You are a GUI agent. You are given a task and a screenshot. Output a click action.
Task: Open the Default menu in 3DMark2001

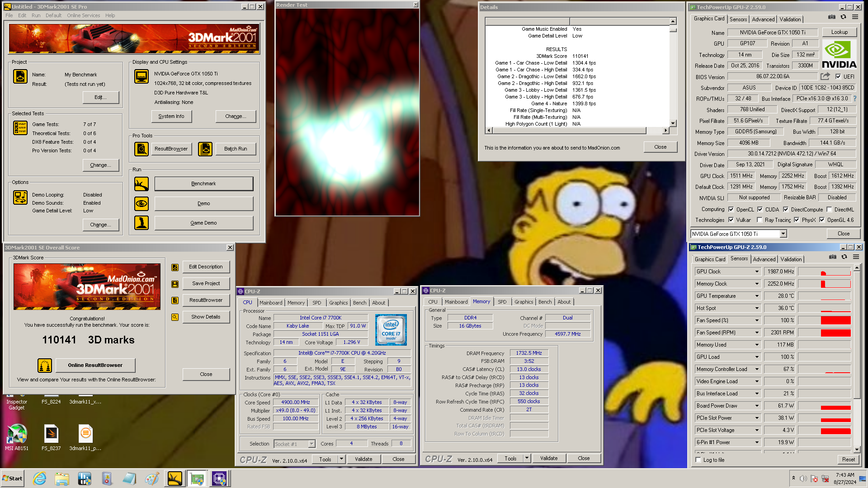[x=53, y=15]
